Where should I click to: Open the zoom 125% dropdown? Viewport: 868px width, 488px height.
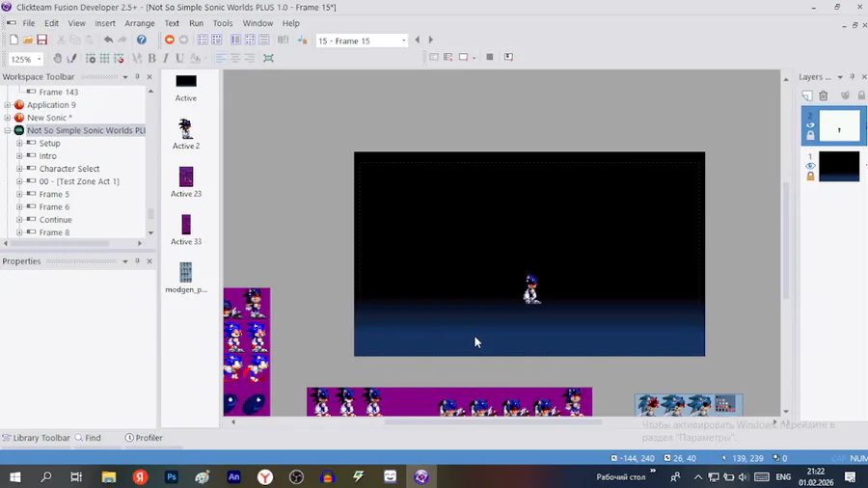(x=40, y=59)
